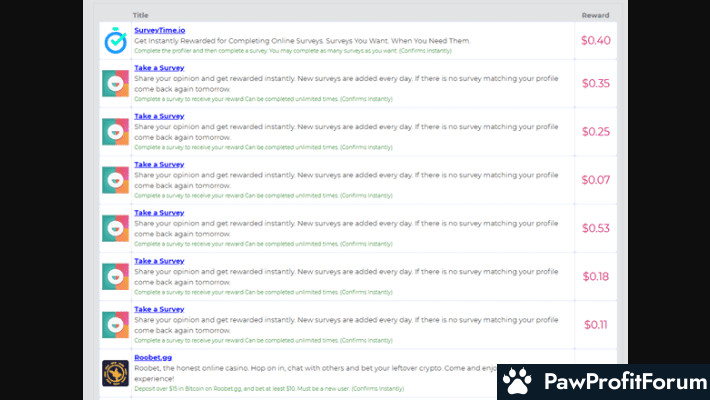This screenshot has height=400, width=710.
Task: Click survey icon in the $0.53 row
Action: pyautogui.click(x=116, y=228)
